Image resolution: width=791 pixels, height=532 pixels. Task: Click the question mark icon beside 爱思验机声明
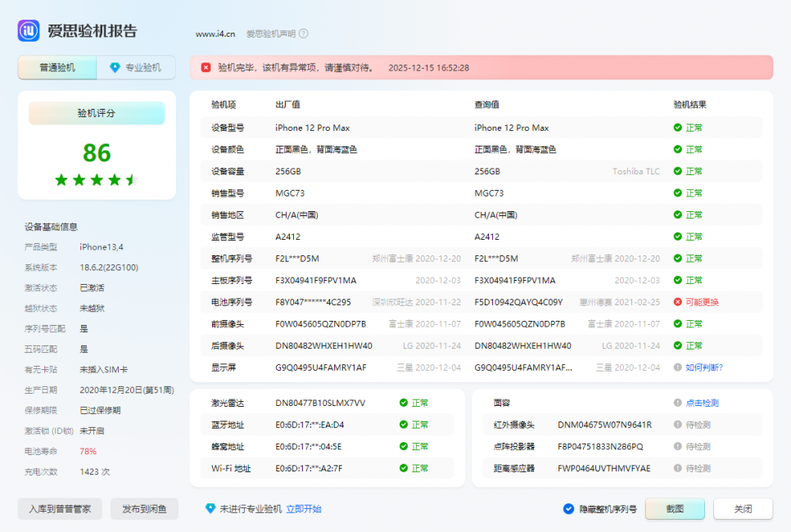[x=304, y=34]
